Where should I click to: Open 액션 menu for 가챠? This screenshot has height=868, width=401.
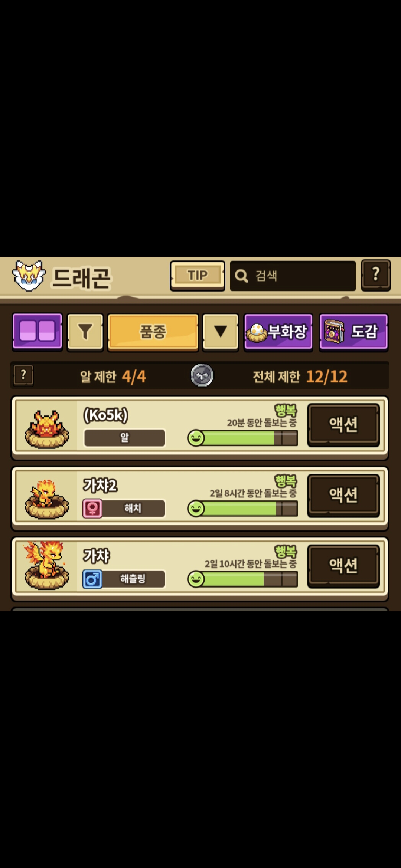(343, 565)
